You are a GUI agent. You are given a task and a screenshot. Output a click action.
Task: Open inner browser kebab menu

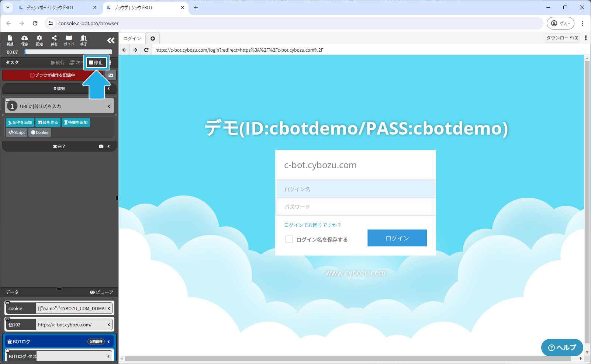coord(586,38)
